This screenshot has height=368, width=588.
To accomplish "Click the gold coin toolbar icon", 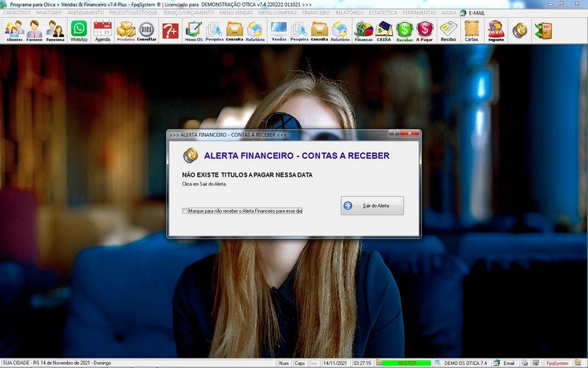I will [x=520, y=30].
